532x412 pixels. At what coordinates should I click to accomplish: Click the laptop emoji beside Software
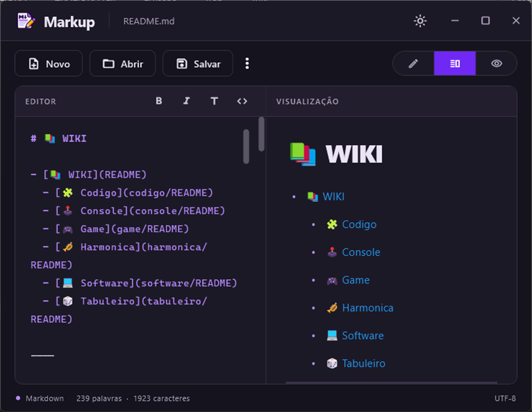click(x=332, y=336)
